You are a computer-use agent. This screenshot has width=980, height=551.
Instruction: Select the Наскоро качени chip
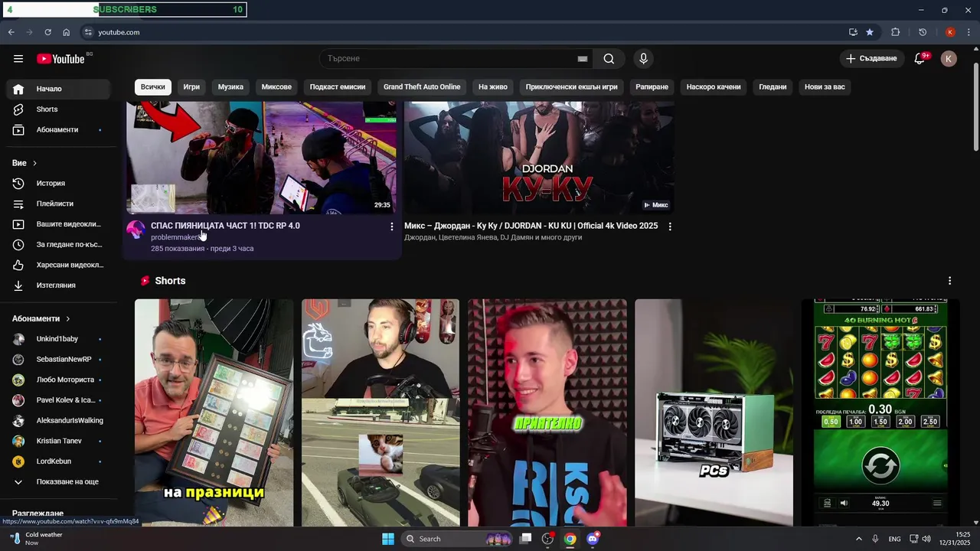714,86
